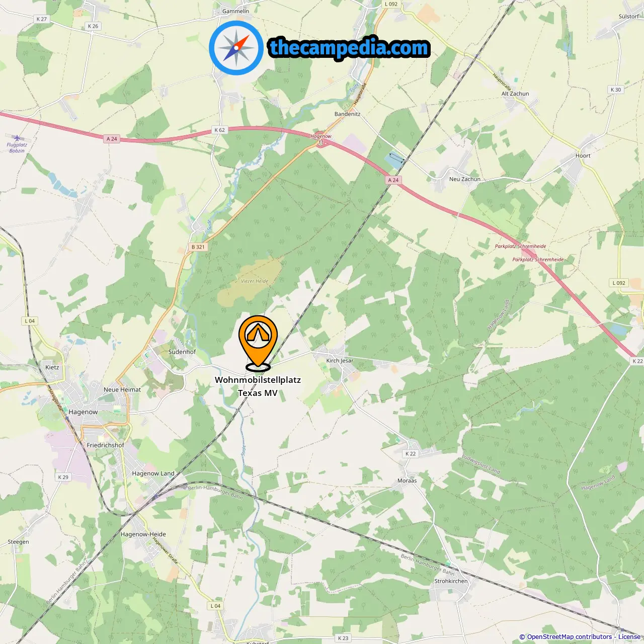This screenshot has height=644, width=644.
Task: Click the B 321 road shield
Action: (x=198, y=247)
